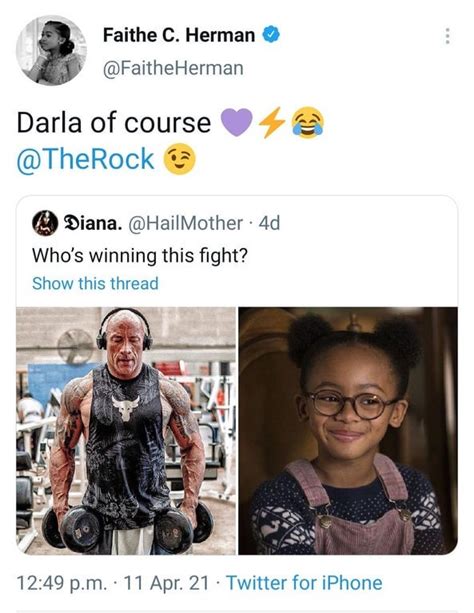The image size is (474, 613).
Task: Open the Faithe C. Herman display name
Action: click(x=179, y=35)
